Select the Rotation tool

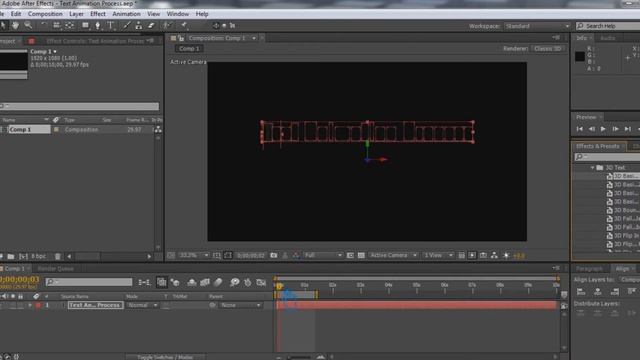pyautogui.click(x=44, y=25)
